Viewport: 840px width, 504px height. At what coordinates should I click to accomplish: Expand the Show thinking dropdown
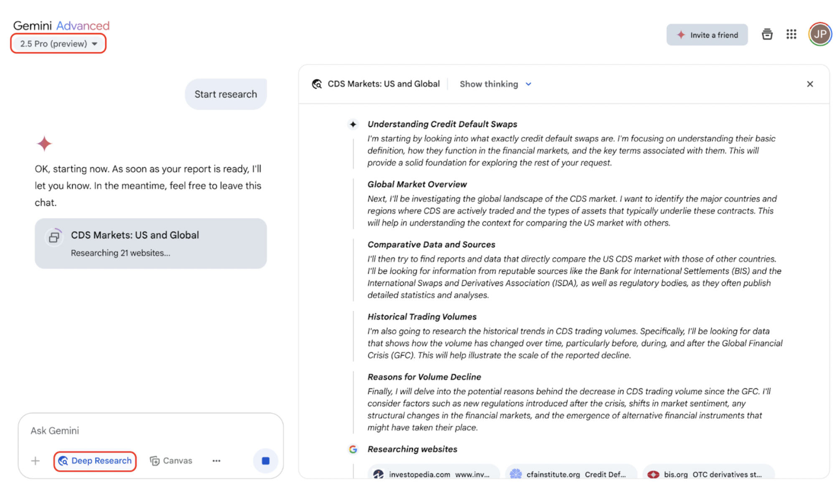pos(495,84)
